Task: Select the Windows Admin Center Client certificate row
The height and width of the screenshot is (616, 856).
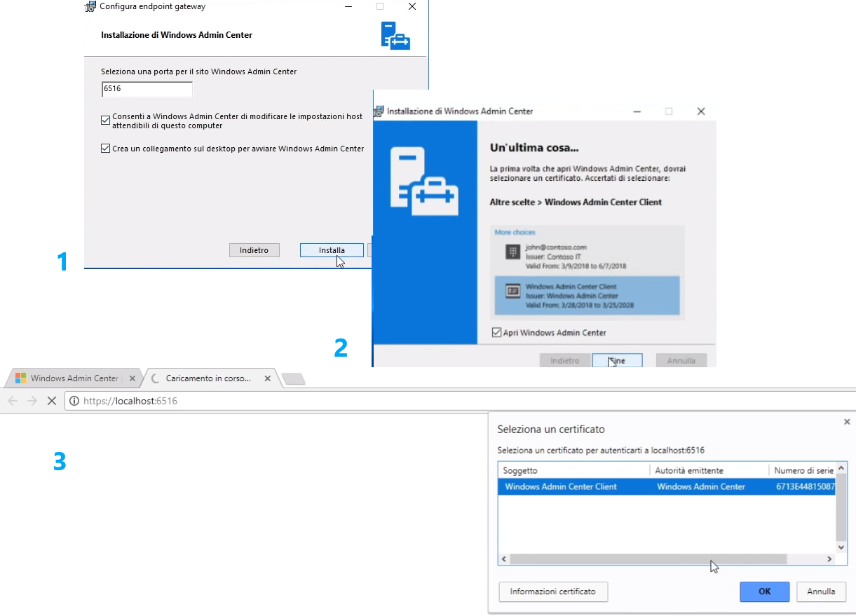Action: pos(667,486)
